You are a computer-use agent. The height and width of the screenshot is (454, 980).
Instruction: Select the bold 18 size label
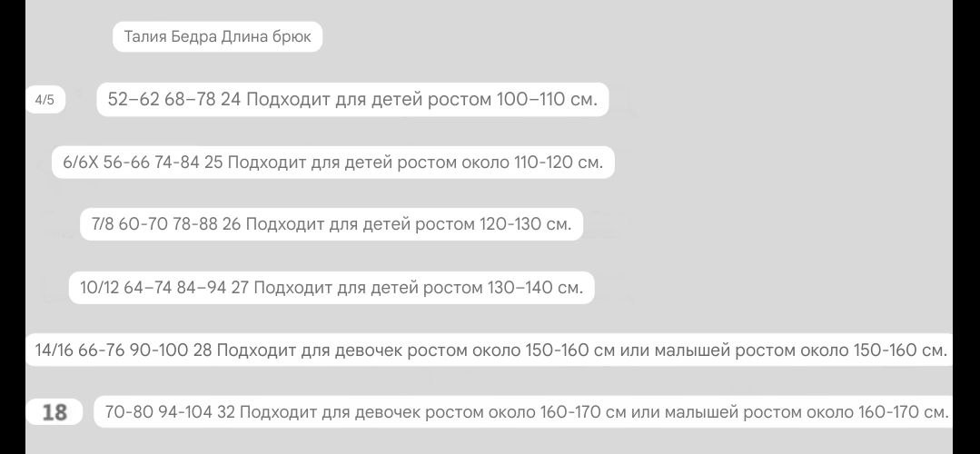(x=54, y=412)
